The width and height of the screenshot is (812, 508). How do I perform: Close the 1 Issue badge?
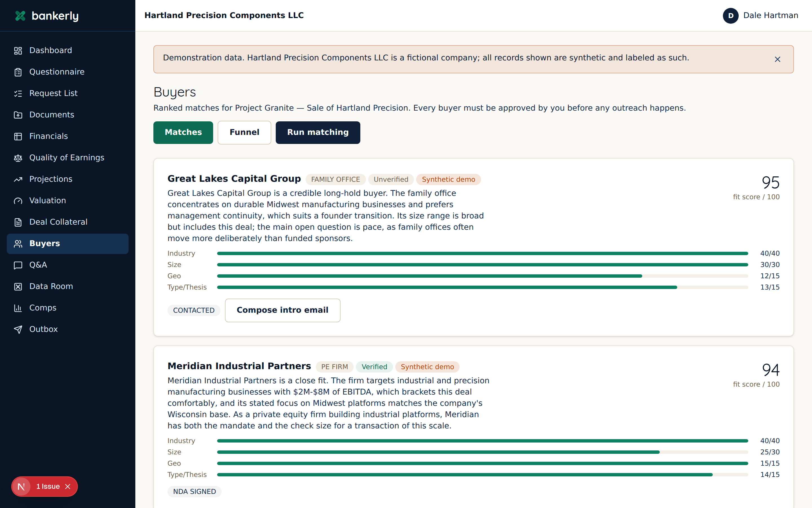[x=68, y=487]
